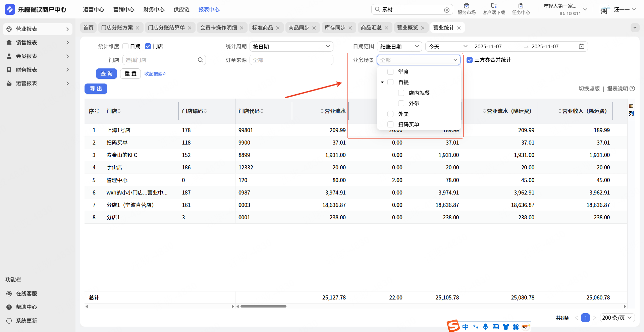Click the 财务报表 sidebar icon
The width and height of the screenshot is (644, 332).
tap(9, 70)
